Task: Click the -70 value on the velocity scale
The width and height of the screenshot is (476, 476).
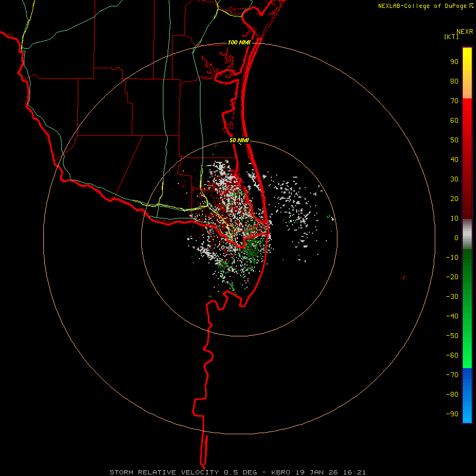Action: pos(452,375)
